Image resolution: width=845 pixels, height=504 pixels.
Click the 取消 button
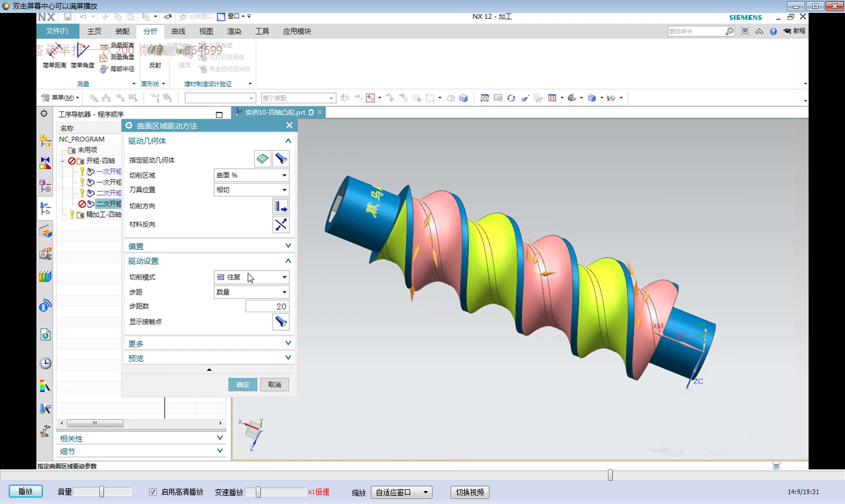click(274, 385)
